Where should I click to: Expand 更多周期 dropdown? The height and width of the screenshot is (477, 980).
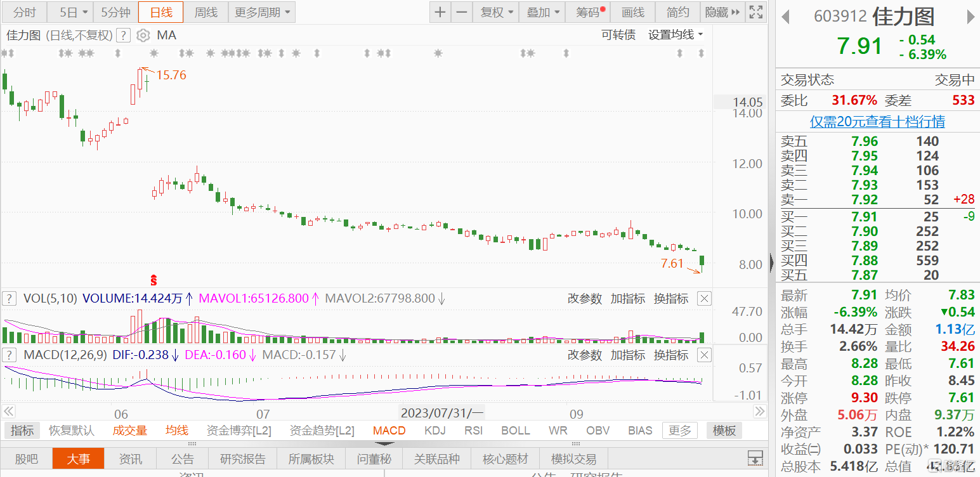click(262, 12)
